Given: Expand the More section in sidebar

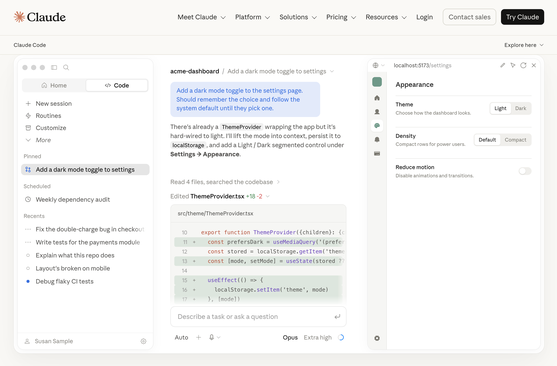Looking at the screenshot, I should click(39, 140).
